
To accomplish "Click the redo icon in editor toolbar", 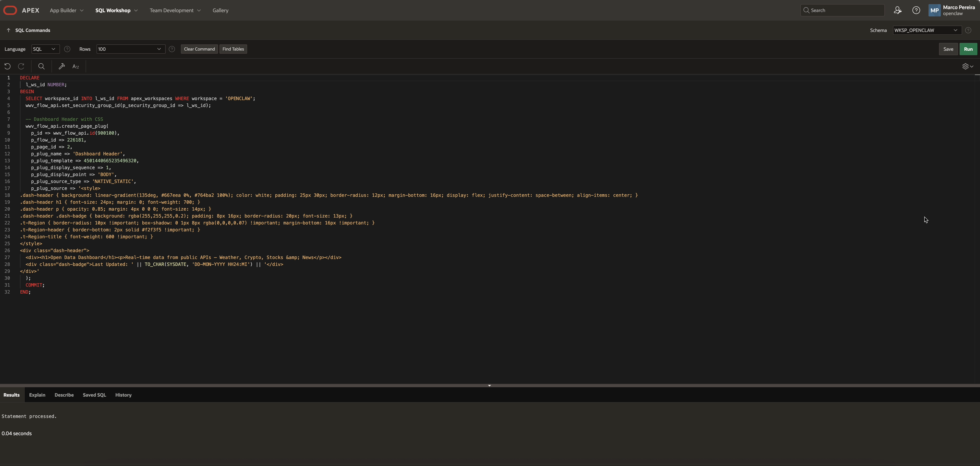I will pos(21,66).
